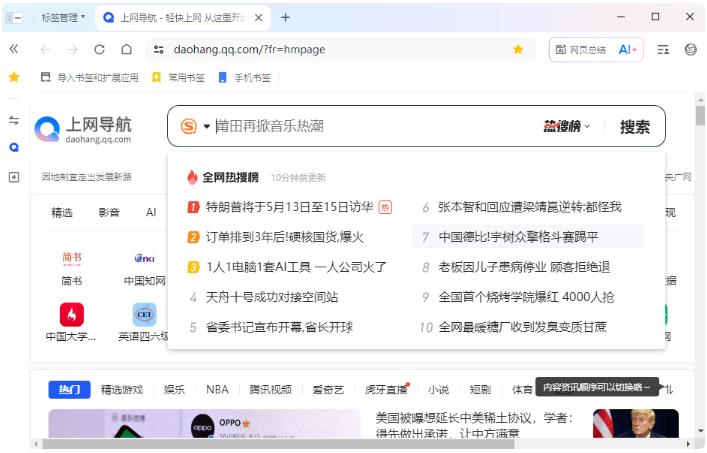This screenshot has height=453, width=707.
Task: Select the NBA tab
Action: click(x=217, y=390)
